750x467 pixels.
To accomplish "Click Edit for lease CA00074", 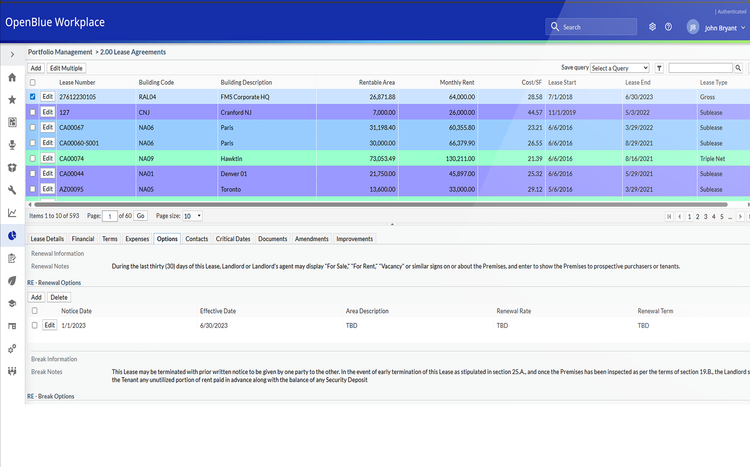I will (47, 158).
